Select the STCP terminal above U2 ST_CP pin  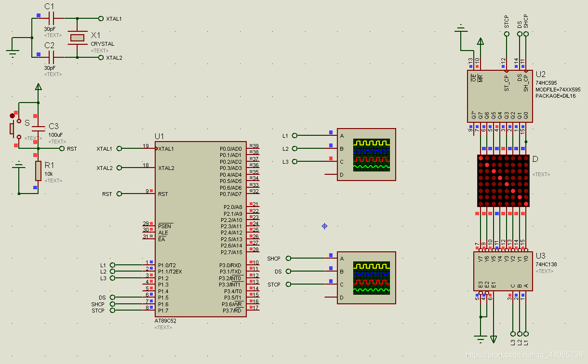506,34
